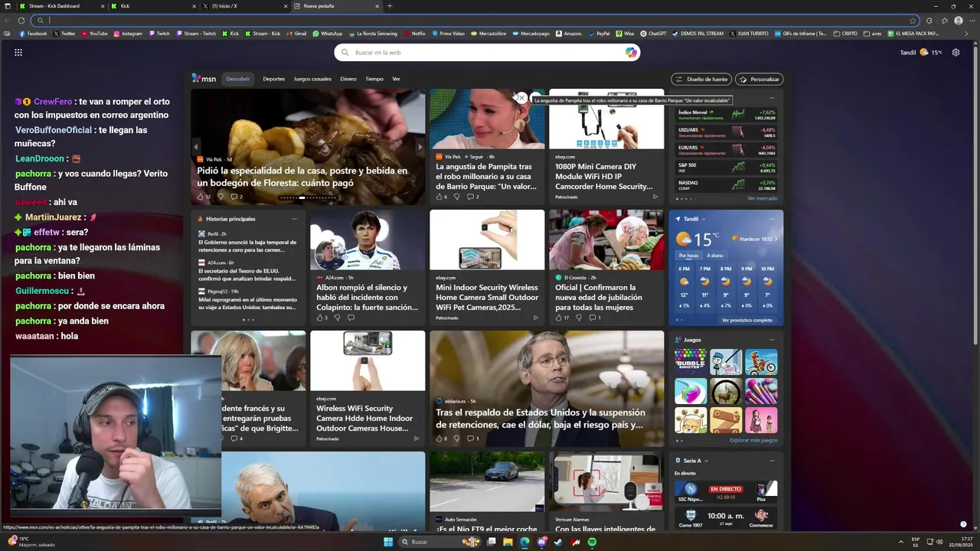
Task: Open Steam from taskbar
Action: [x=559, y=542]
